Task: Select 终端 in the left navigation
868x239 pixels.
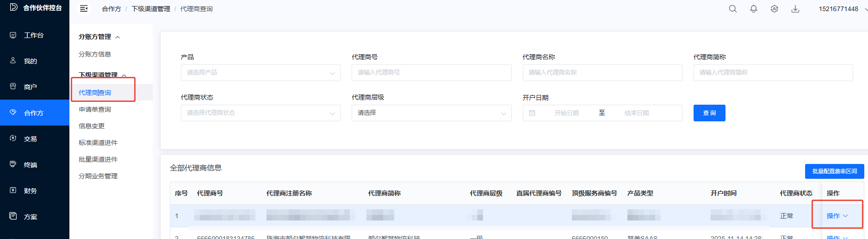Action: pos(30,165)
